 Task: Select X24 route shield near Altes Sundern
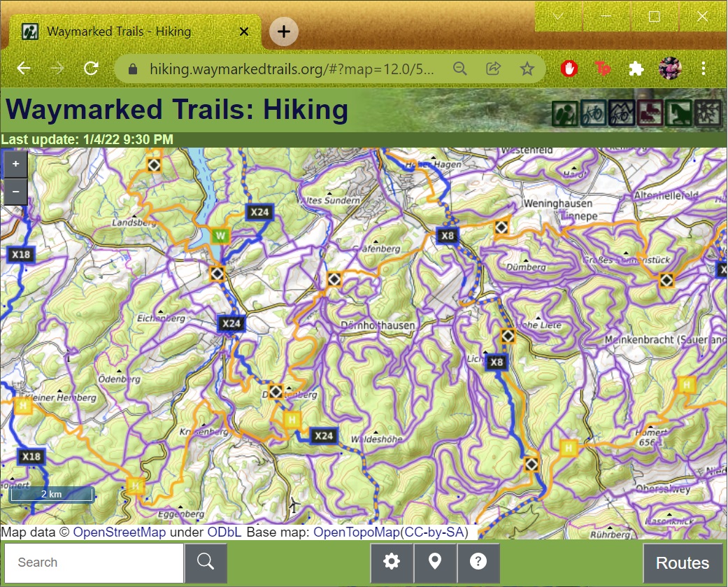pos(259,212)
